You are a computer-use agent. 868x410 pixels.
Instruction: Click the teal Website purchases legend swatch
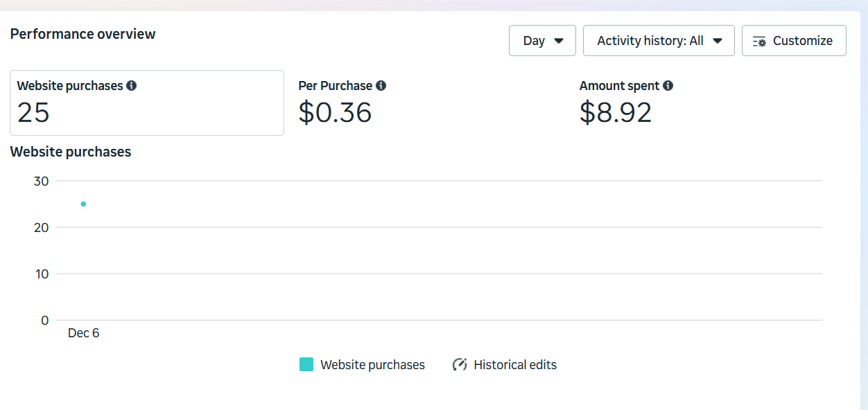click(306, 365)
